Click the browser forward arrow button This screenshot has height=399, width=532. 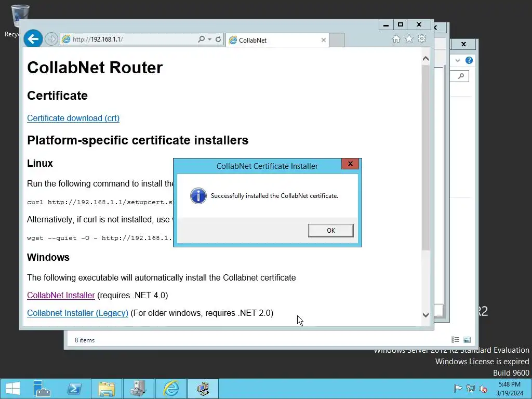[51, 39]
